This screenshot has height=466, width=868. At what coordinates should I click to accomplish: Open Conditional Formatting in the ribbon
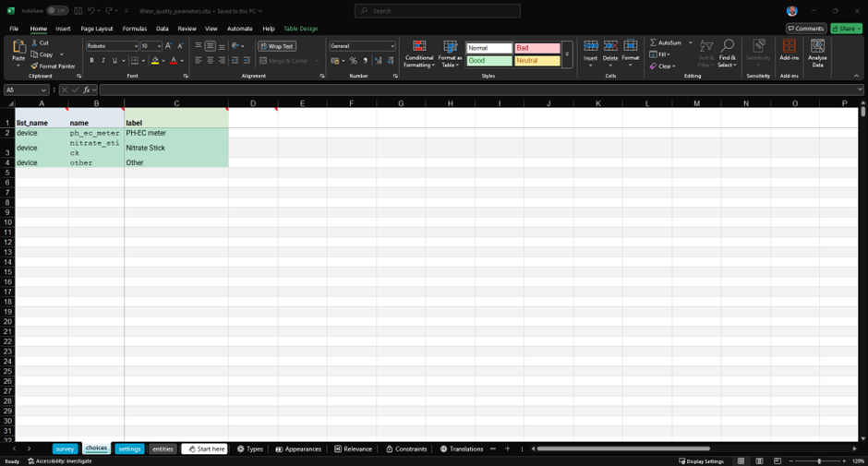tap(419, 53)
